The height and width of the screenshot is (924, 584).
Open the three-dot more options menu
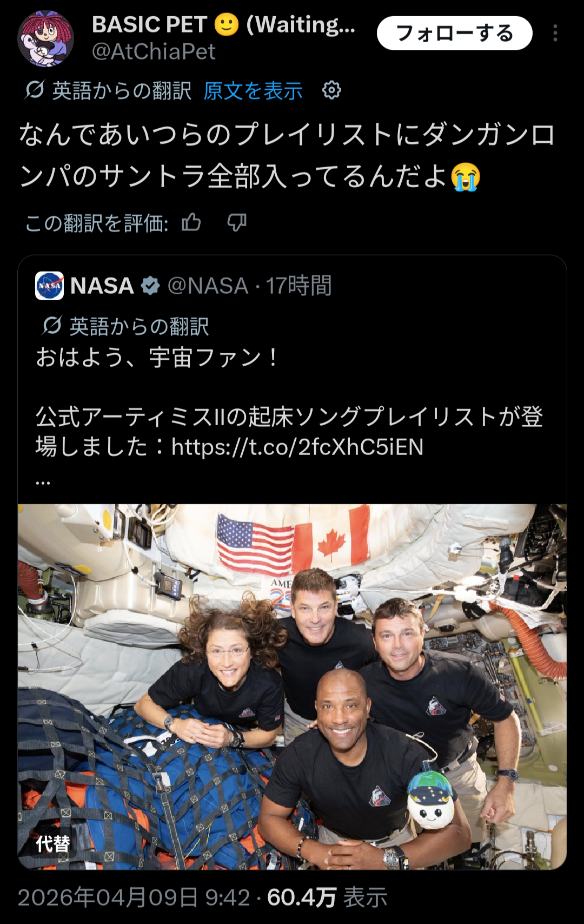555,34
